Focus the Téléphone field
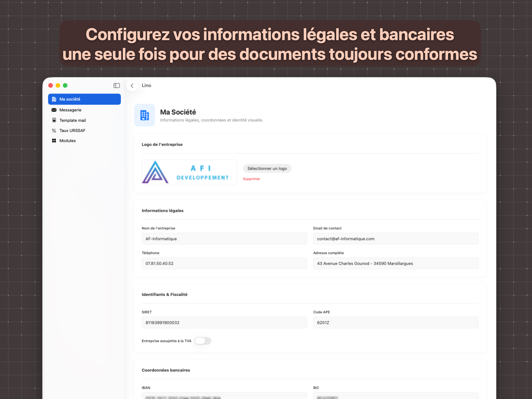Viewport: 532px width, 399px height. pyautogui.click(x=224, y=263)
